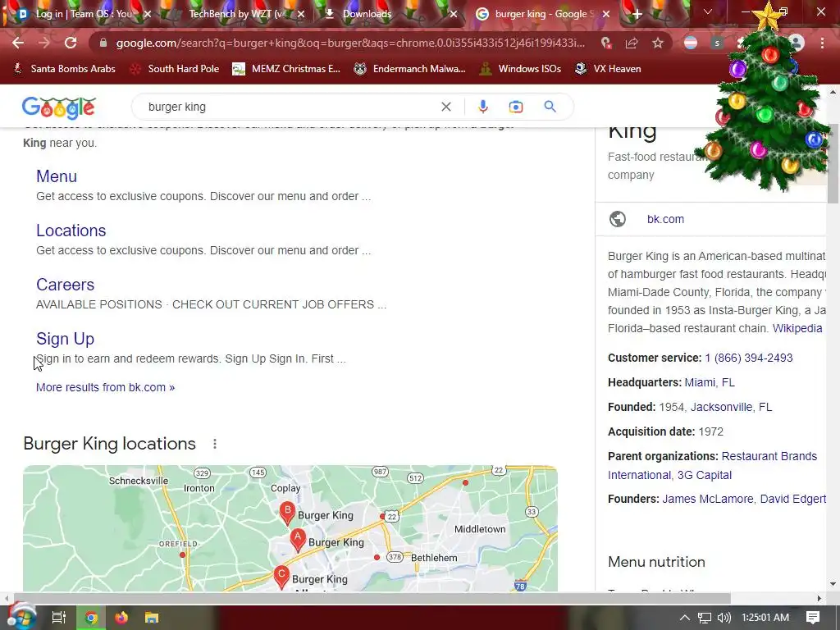This screenshot has width=840, height=630.
Task: Open the Windows Start button
Action: pos(21,617)
